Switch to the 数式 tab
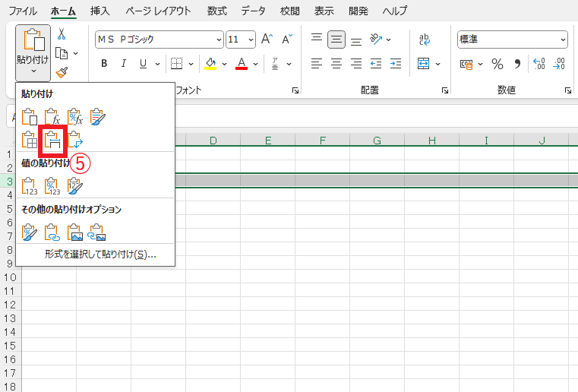The height and width of the screenshot is (392, 578). pos(216,11)
